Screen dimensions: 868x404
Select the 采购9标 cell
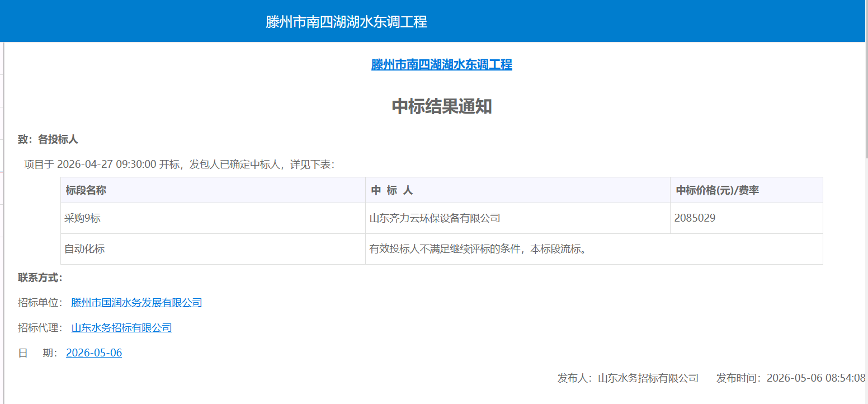click(213, 218)
